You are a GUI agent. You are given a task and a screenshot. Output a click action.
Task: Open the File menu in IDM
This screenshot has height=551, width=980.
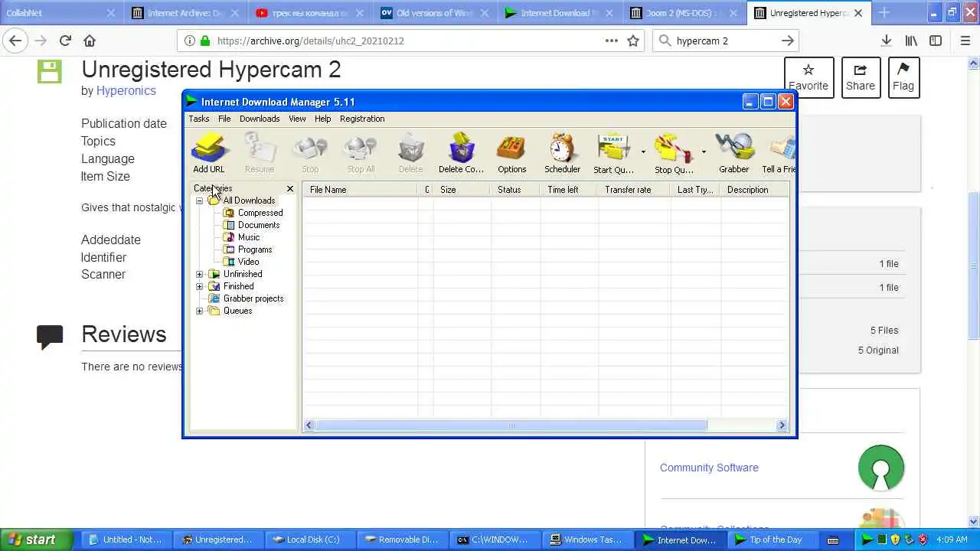click(x=224, y=119)
